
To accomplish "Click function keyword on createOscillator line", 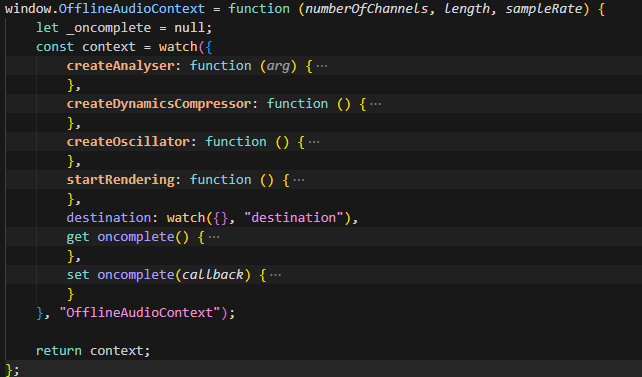I will [236, 142].
